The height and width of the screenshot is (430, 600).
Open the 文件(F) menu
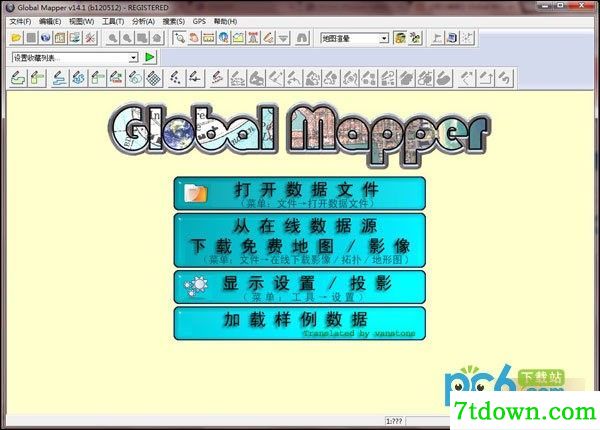tap(20, 21)
